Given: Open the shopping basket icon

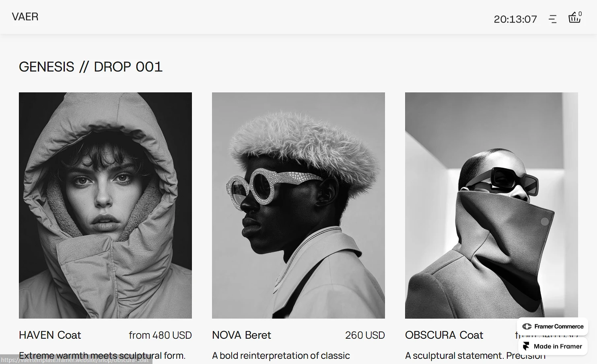Looking at the screenshot, I should 574,18.
